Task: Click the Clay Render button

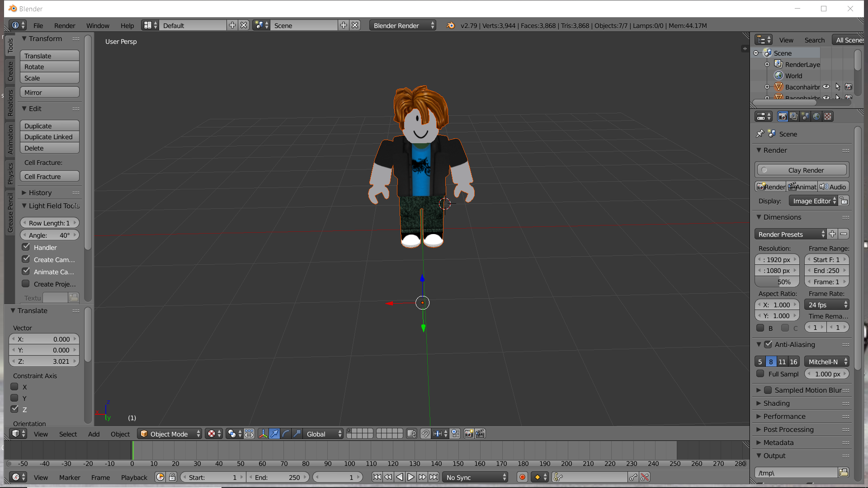Action: 802,170
